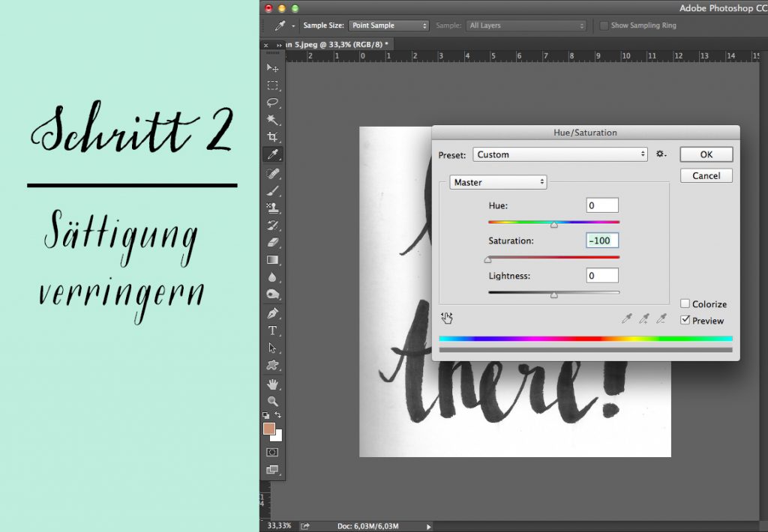Cancel the Hue/Saturation dialog
Viewport: 768px width, 532px height.
(x=706, y=175)
